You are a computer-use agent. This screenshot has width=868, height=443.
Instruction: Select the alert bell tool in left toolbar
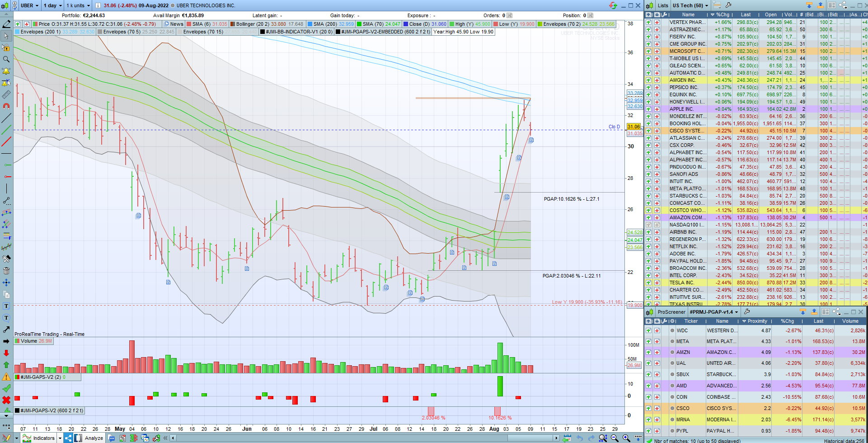[x=6, y=71]
